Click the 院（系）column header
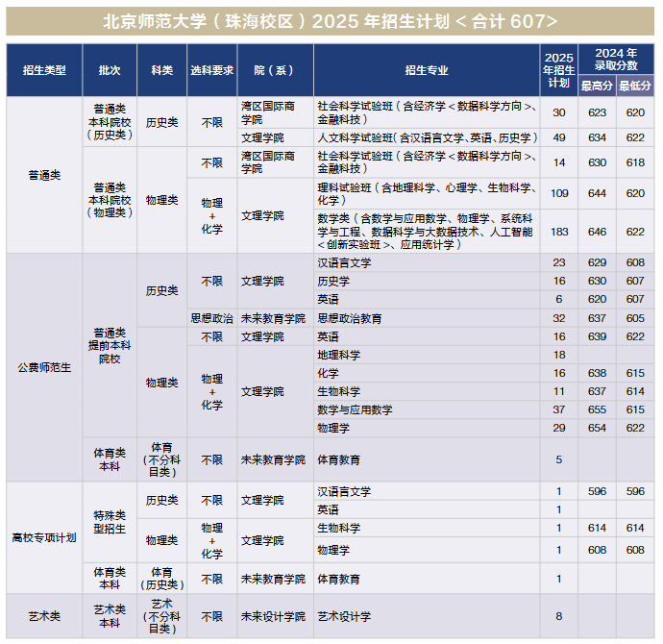This screenshot has height=644, width=663. pos(275,70)
